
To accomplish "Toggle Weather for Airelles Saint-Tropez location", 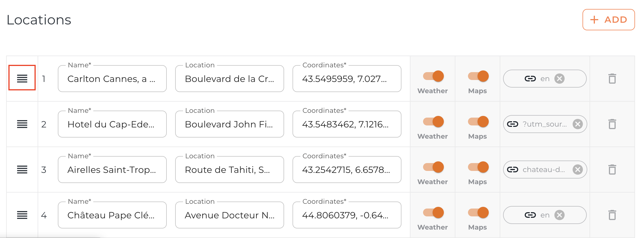I will coord(433,167).
